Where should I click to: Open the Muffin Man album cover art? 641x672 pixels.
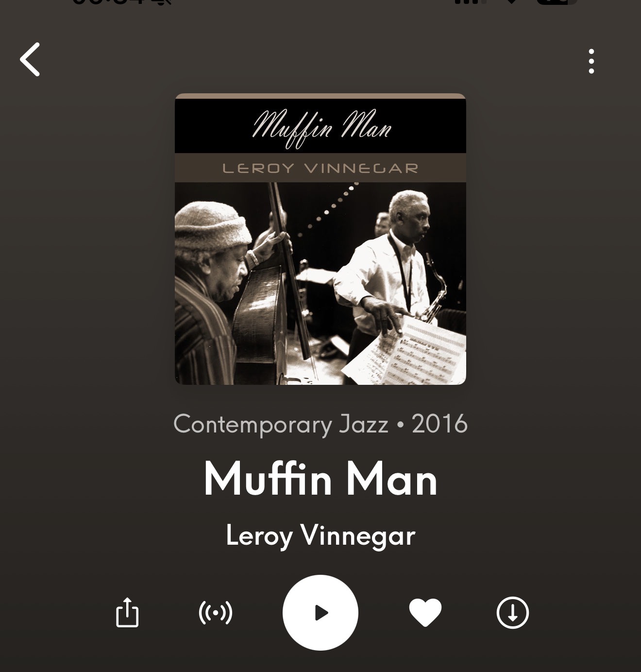320,239
